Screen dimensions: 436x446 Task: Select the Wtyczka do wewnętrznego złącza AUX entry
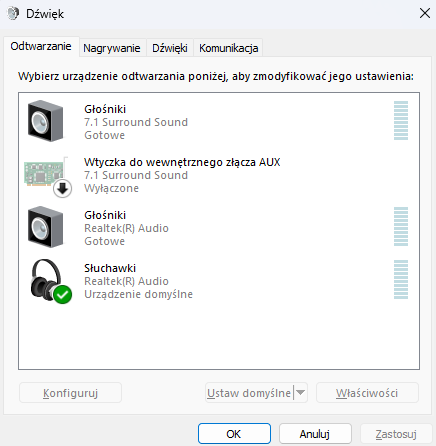219,175
